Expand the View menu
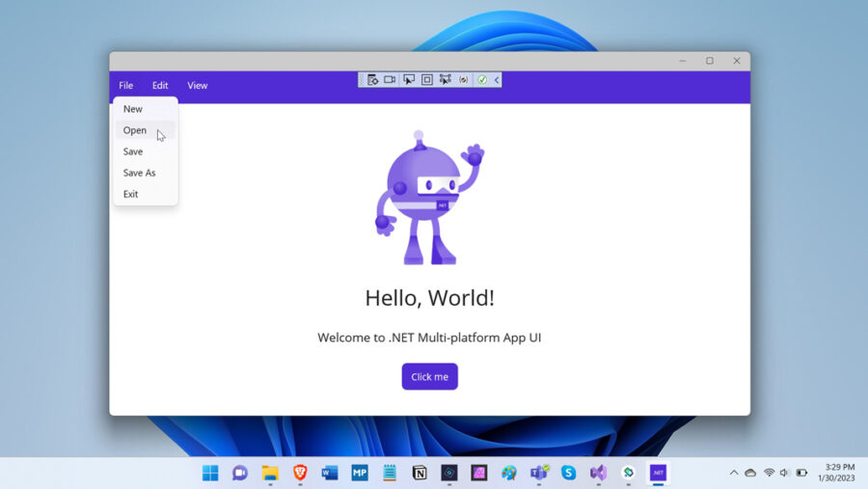This screenshot has height=489, width=868. click(x=197, y=86)
